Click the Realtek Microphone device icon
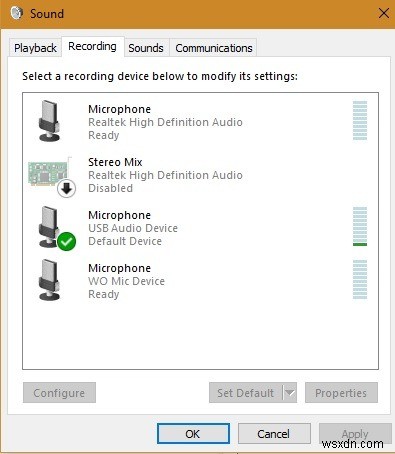This screenshot has width=395, height=454. coord(49,121)
